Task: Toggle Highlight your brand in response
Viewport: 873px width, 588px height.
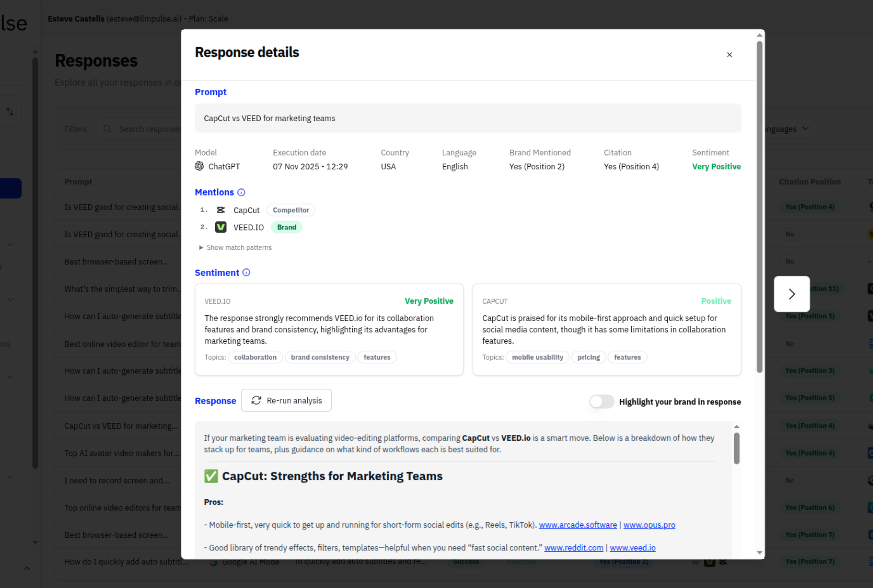Action: tap(602, 402)
